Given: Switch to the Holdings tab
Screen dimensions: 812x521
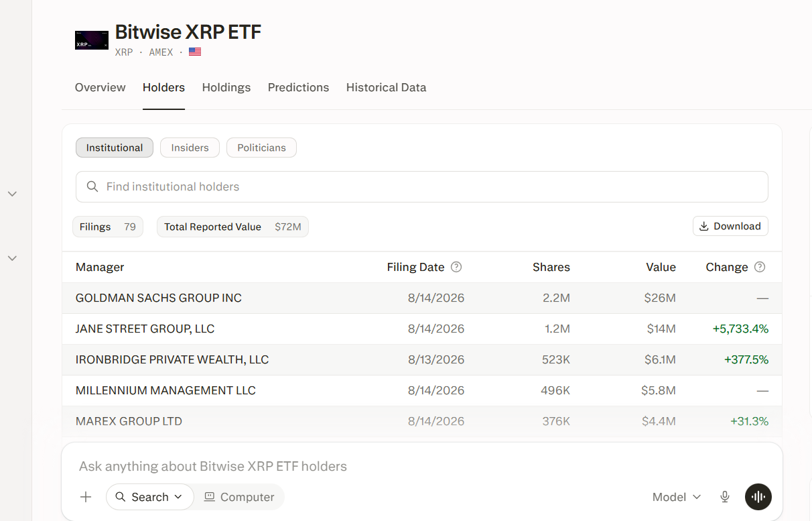Looking at the screenshot, I should coord(226,87).
